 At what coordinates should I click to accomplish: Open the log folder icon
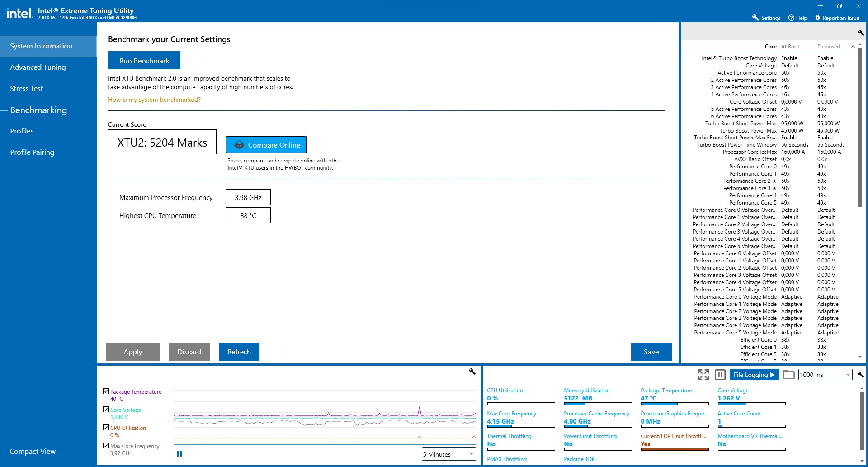click(788, 374)
